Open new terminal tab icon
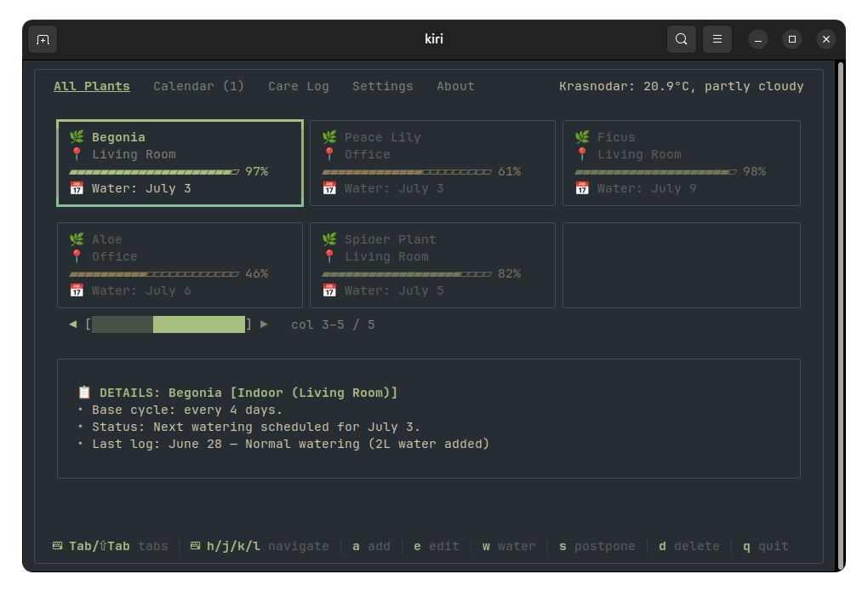 click(x=43, y=39)
